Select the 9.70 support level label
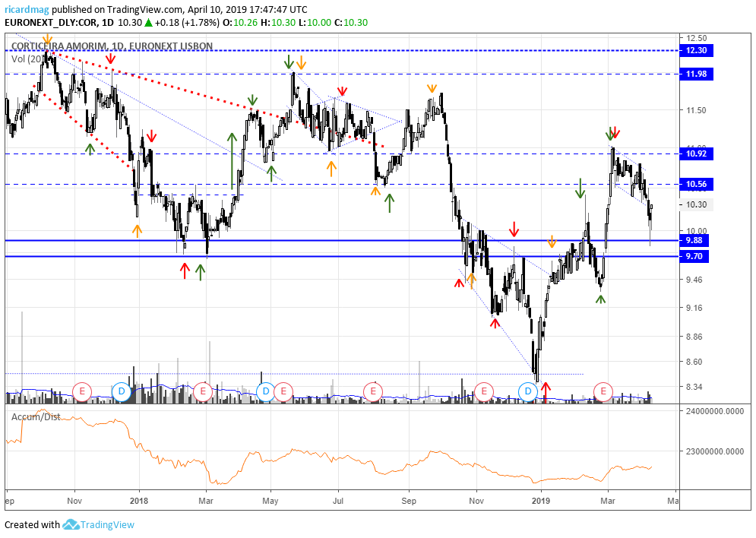The image size is (756, 538). point(694,256)
